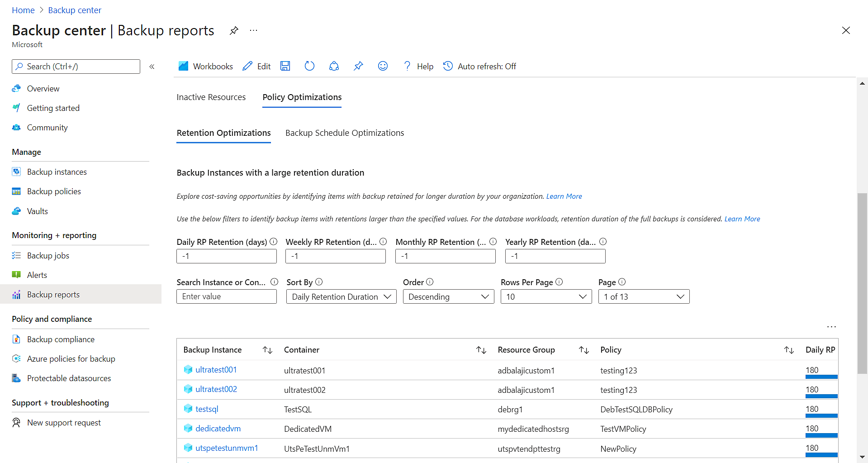This screenshot has width=868, height=463.
Task: Expand the Order dropdown showing Descending
Action: [x=448, y=297]
